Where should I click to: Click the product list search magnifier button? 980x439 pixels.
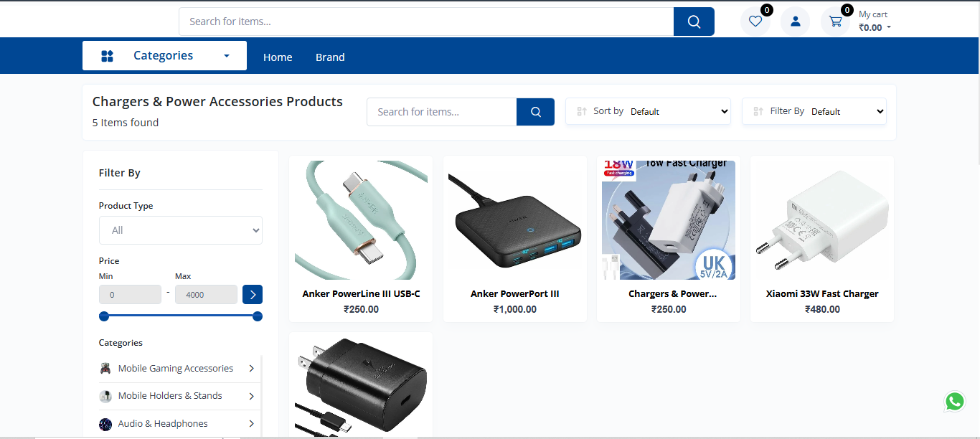point(535,112)
